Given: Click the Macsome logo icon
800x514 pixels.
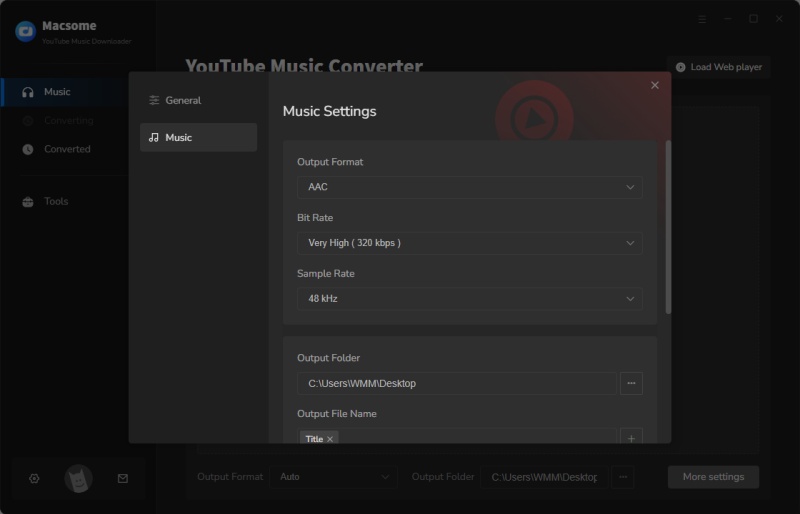Looking at the screenshot, I should pos(26,31).
